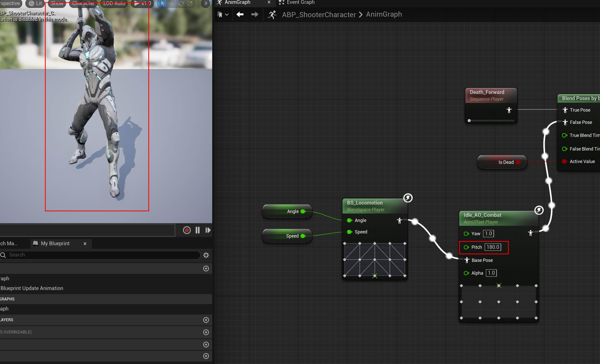This screenshot has width=600, height=364.
Task: Toggle the Lit view mode button
Action: (x=35, y=3)
